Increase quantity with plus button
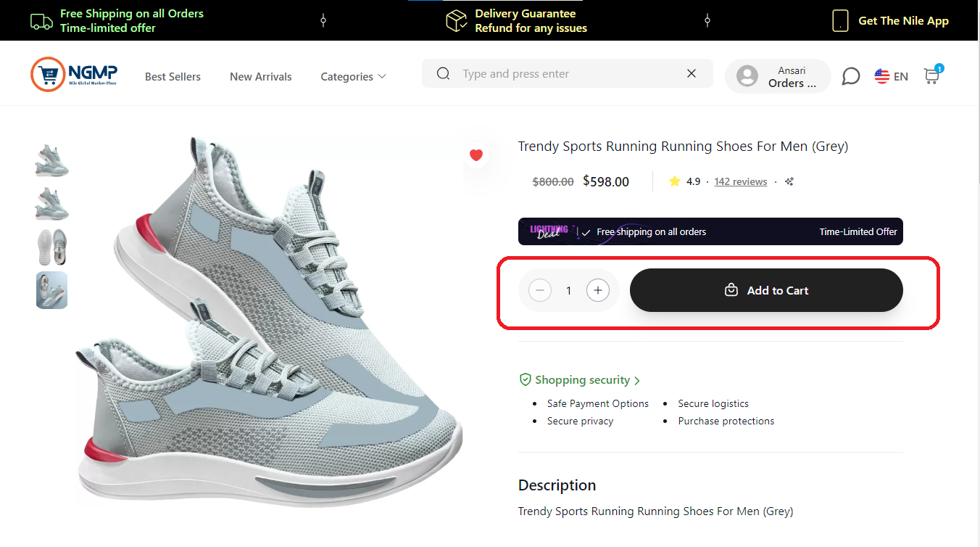 pyautogui.click(x=598, y=291)
